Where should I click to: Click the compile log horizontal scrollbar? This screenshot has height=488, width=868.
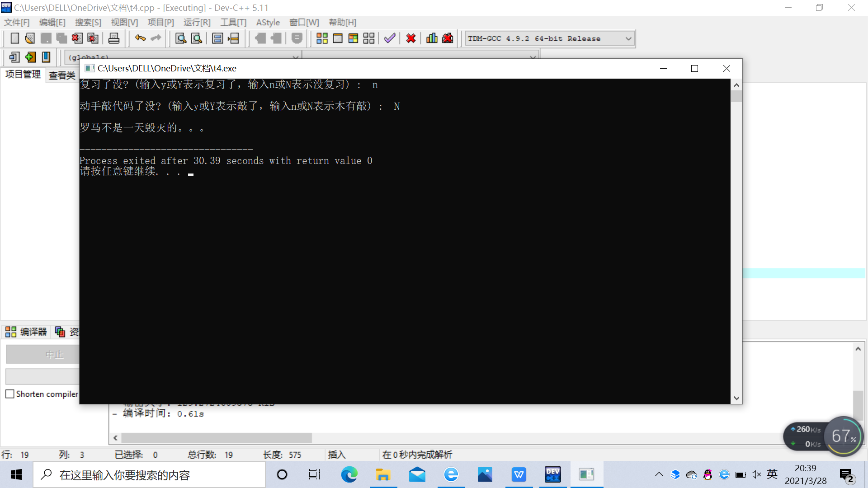coord(216,438)
